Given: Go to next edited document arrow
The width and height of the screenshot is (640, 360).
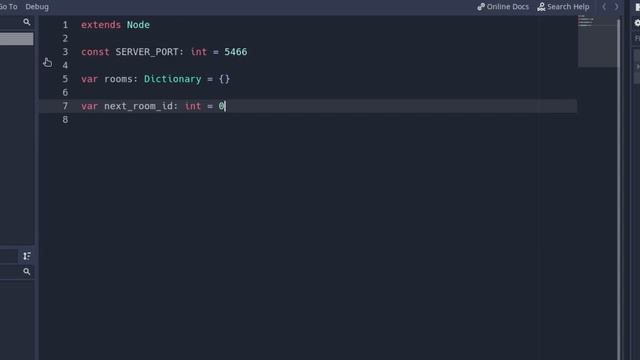Looking at the screenshot, I should (616, 7).
